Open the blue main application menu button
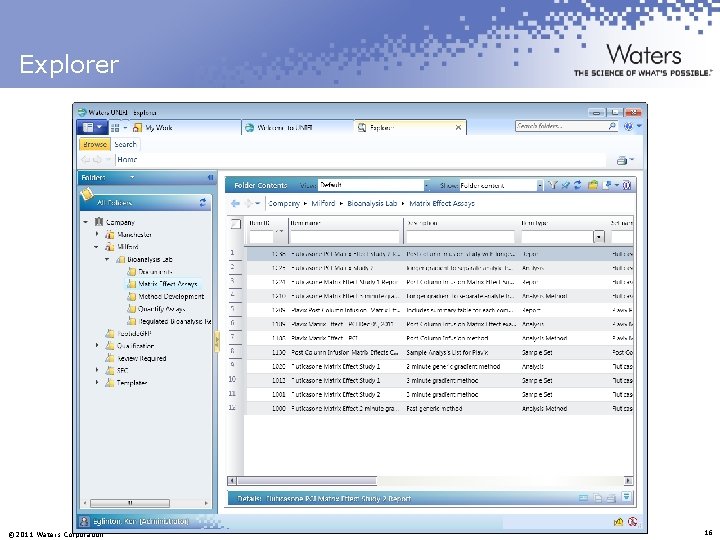This screenshot has height=540, width=720. point(92,127)
